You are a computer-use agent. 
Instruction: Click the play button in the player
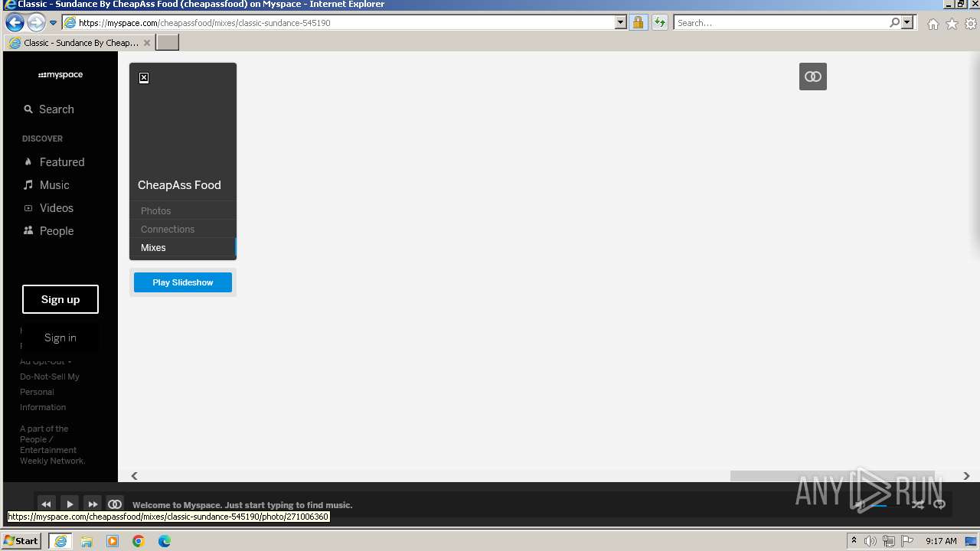(70, 504)
